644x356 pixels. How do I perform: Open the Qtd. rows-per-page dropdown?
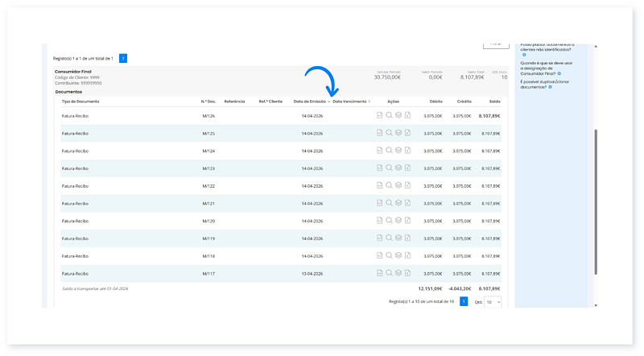493,301
